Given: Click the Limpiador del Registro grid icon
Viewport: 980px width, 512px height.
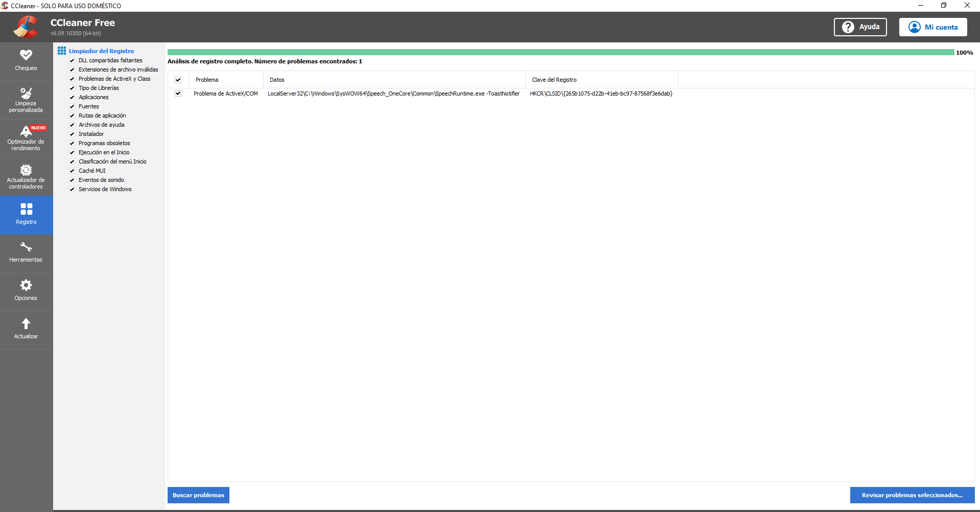Looking at the screenshot, I should click(x=62, y=51).
